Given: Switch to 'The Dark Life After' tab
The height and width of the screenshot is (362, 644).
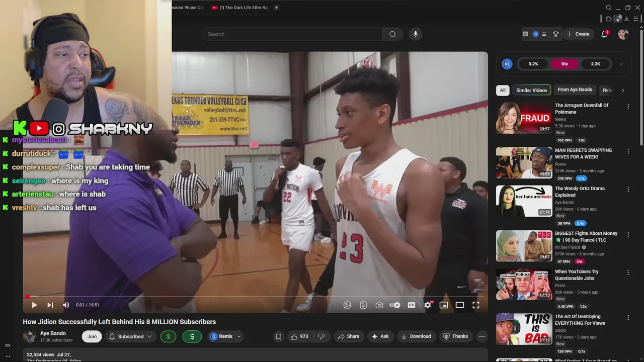Looking at the screenshot, I should click(x=240, y=8).
